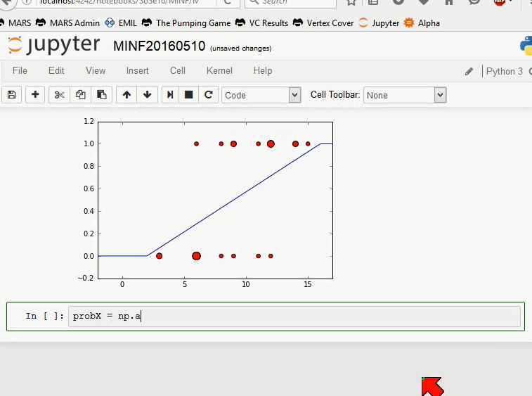Run the current cell icon
Image resolution: width=532 pixels, height=396 pixels.
(170, 95)
